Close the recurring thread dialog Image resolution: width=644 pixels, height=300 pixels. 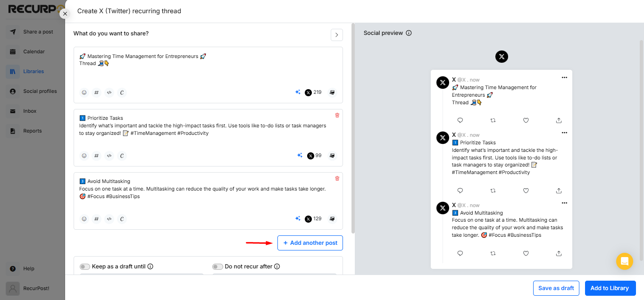tap(65, 14)
